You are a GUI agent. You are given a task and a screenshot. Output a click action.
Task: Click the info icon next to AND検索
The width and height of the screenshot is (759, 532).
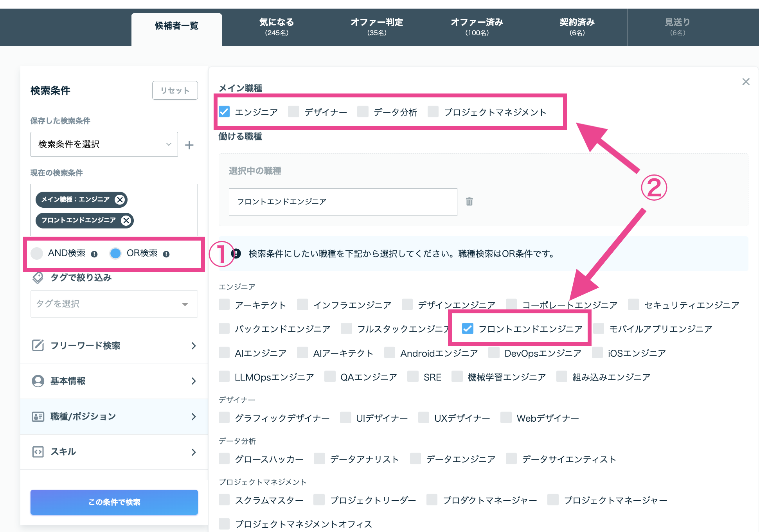point(94,254)
